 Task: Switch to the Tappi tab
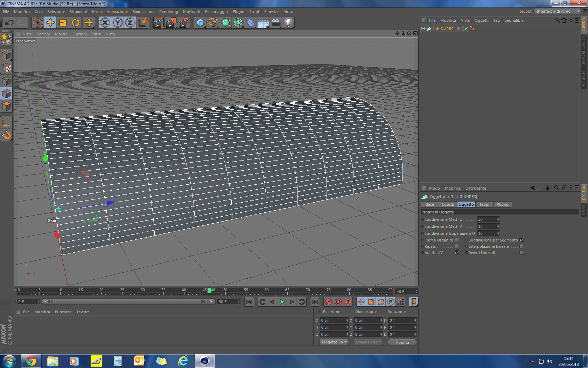point(484,204)
